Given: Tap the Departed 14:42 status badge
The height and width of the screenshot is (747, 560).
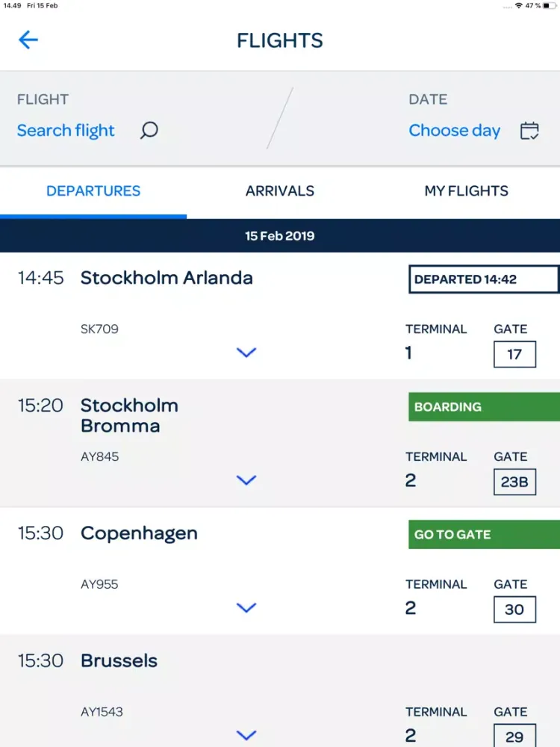Looking at the screenshot, I should point(483,279).
